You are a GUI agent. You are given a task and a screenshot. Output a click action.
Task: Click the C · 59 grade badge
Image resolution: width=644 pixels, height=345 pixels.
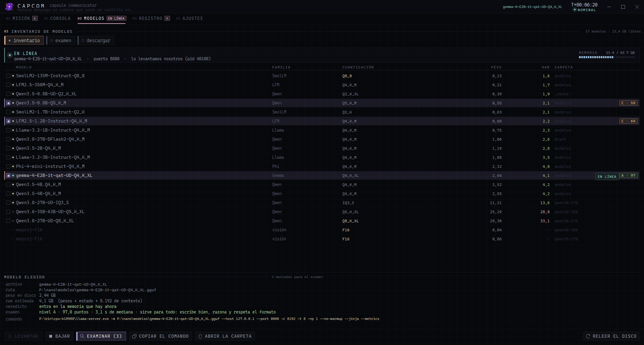click(x=628, y=103)
